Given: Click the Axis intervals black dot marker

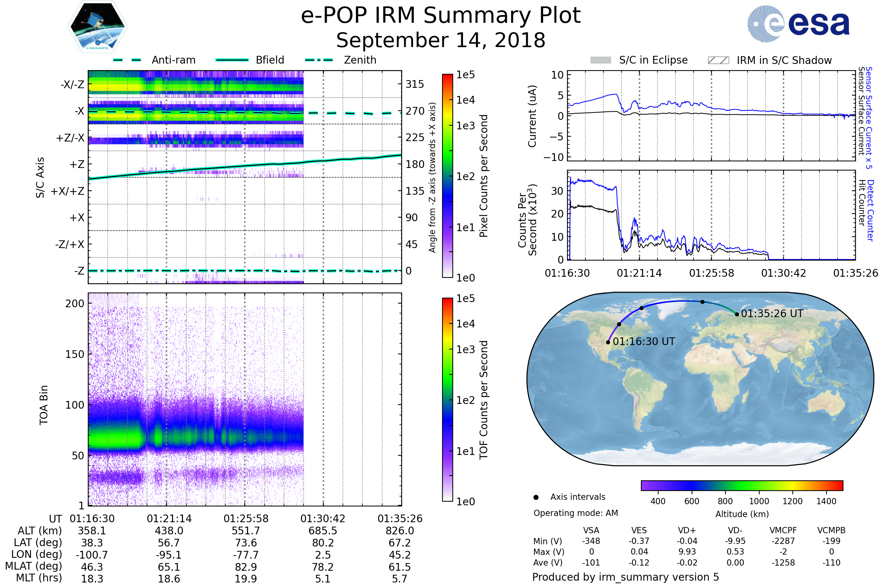Looking at the screenshot, I should 536,497.
